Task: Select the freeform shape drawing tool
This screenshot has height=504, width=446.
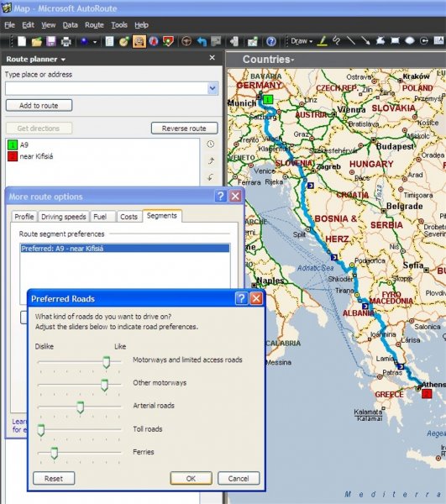Action: [380, 40]
